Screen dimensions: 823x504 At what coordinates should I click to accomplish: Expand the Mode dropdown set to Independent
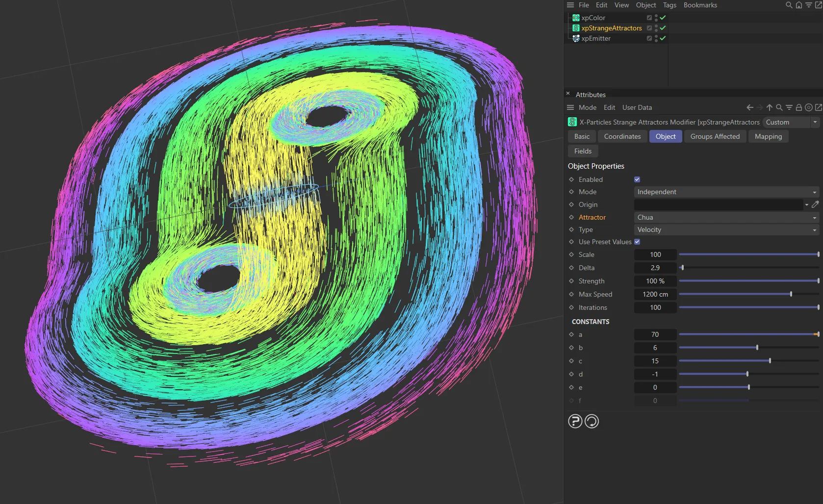[726, 192]
